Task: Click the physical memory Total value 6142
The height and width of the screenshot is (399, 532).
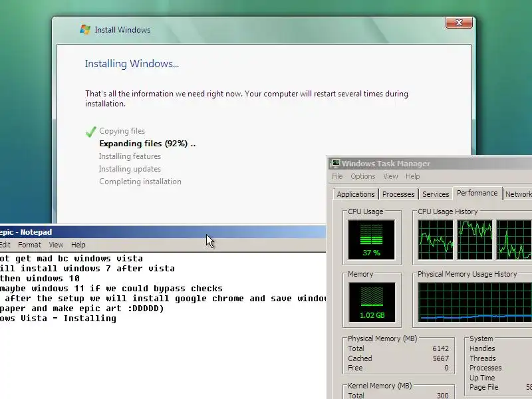Action: [x=440, y=348]
